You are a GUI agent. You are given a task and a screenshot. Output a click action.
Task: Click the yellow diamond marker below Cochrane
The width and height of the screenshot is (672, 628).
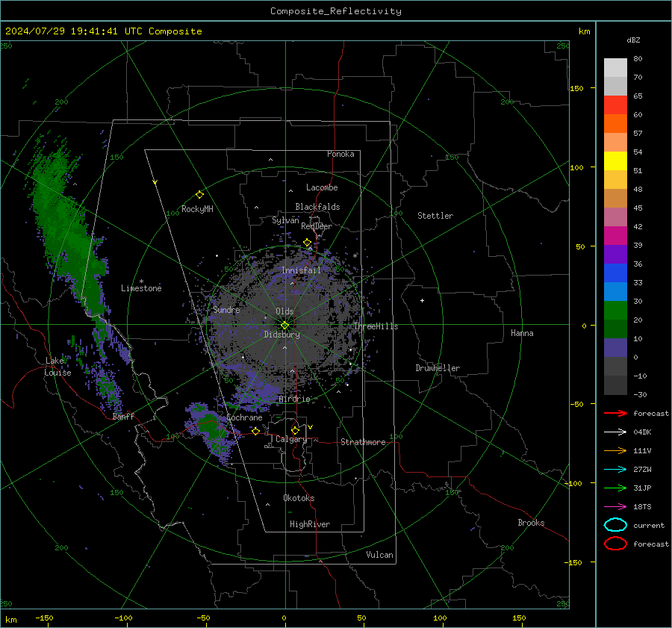pos(255,431)
